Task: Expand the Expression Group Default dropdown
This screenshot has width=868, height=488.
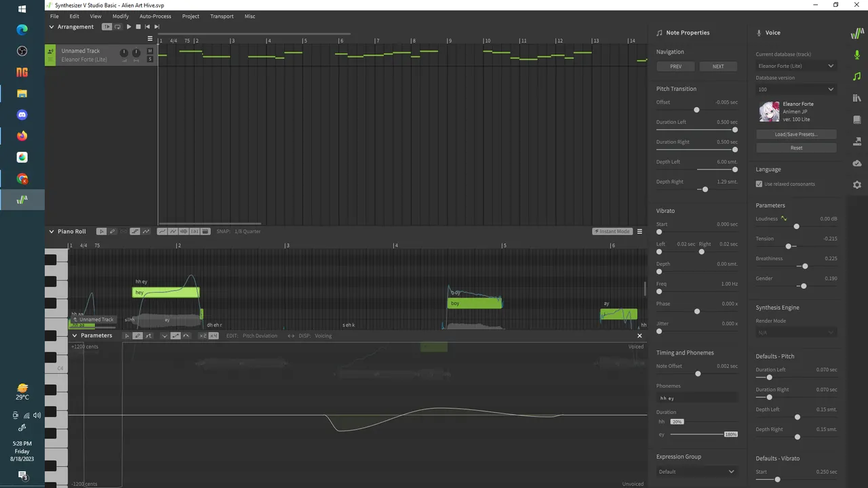Action: tap(696, 472)
